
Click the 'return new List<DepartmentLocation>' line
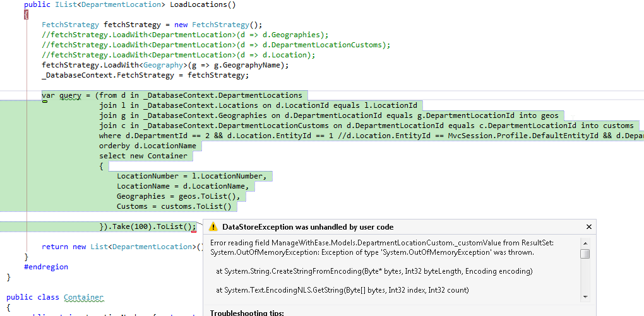122,247
